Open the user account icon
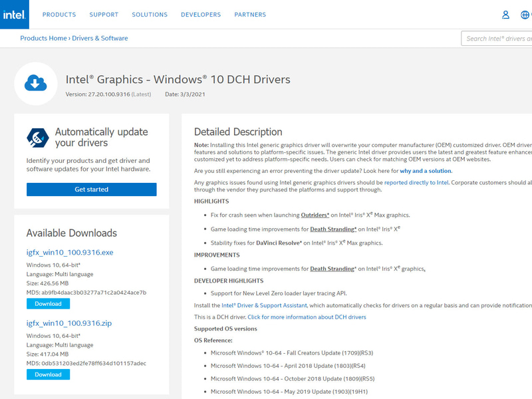The width and height of the screenshot is (532, 399). tap(505, 15)
